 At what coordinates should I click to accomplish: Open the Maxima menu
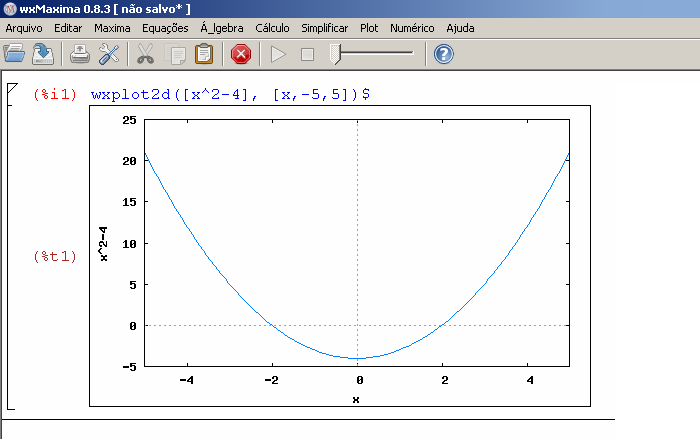point(112,28)
